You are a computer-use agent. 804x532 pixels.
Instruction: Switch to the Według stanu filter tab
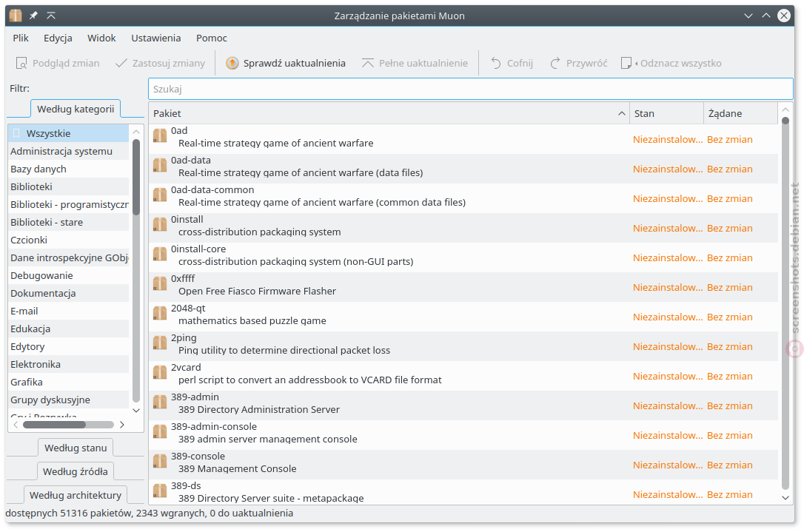(x=76, y=448)
